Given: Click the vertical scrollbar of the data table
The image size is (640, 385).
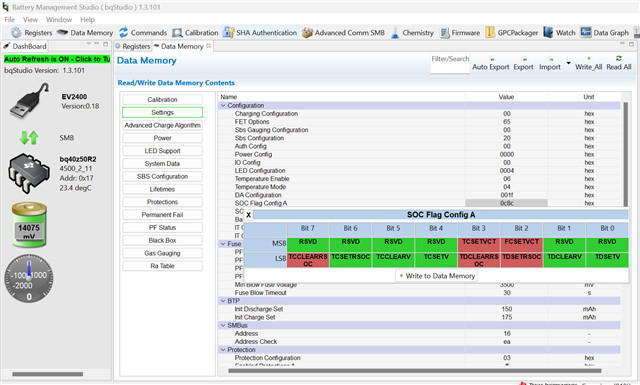Looking at the screenshot, I should click(625, 154).
